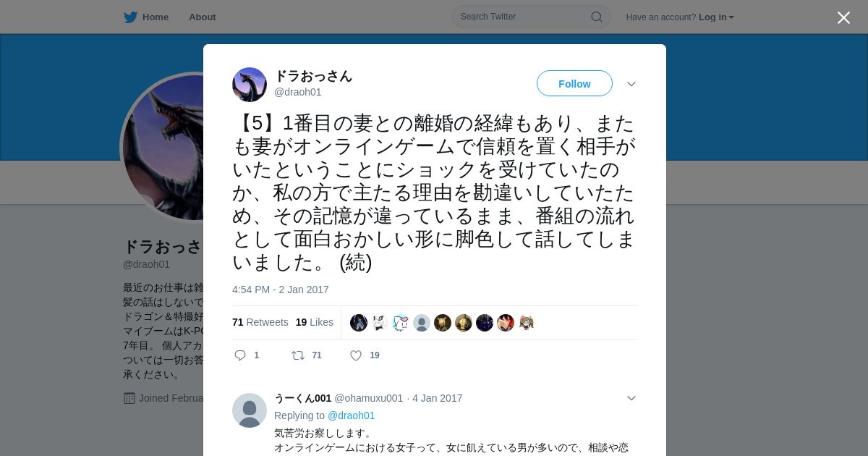The width and height of the screenshot is (868, 456).
Task: Close the tweet overlay with the X
Action: (x=843, y=17)
